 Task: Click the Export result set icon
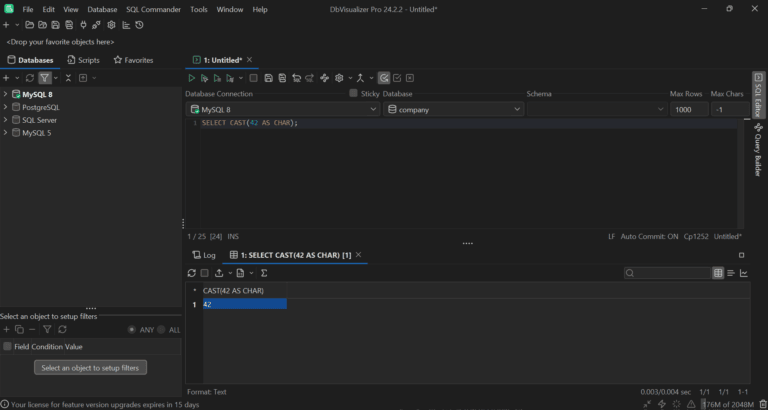click(219, 273)
